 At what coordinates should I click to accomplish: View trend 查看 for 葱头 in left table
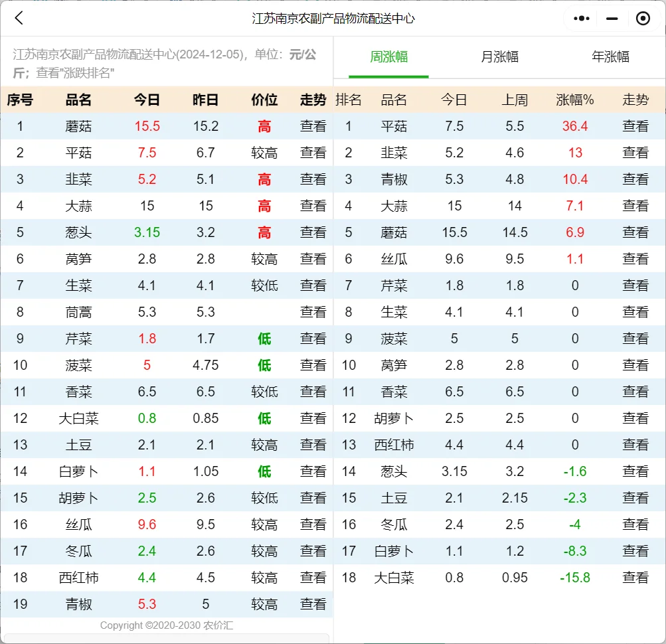pyautogui.click(x=313, y=232)
